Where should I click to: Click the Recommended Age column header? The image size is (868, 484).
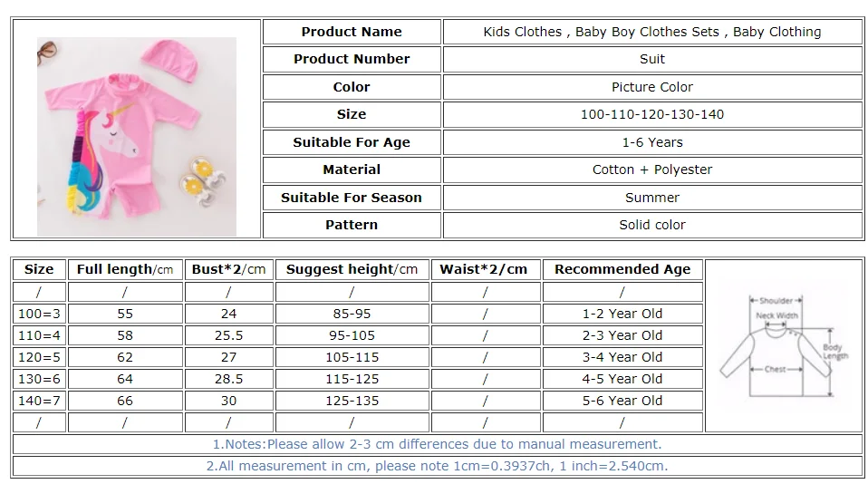coord(622,269)
